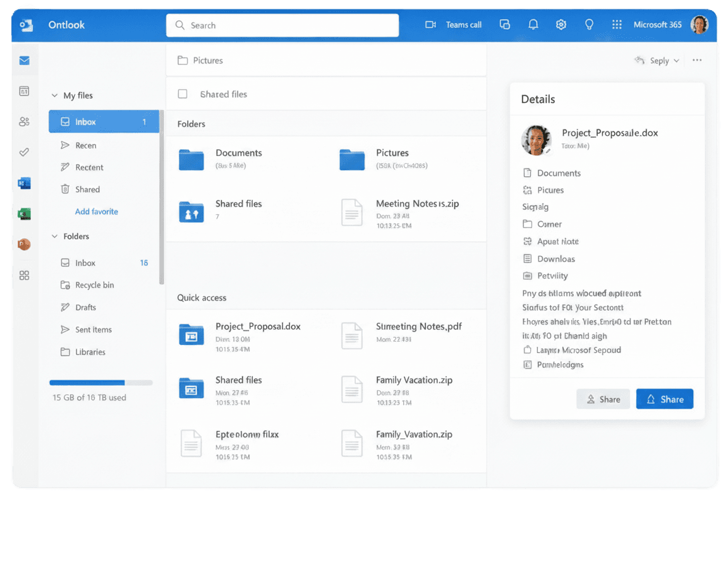Select Petviiity in the Details panel
The image size is (728, 566).
click(x=545, y=275)
